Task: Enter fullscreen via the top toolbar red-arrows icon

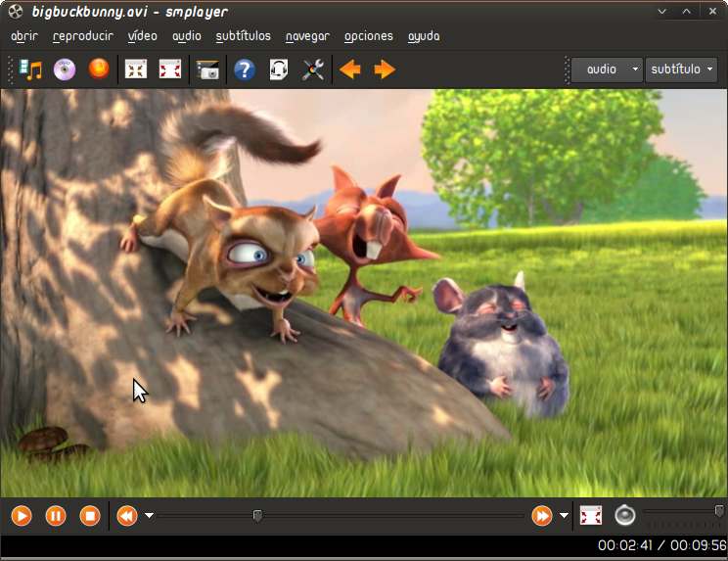Action: coord(170,70)
